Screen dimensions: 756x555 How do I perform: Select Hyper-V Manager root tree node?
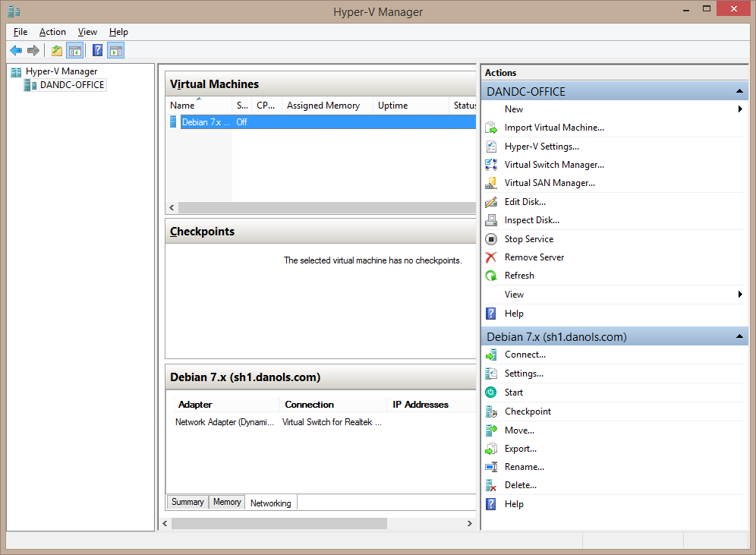click(61, 71)
